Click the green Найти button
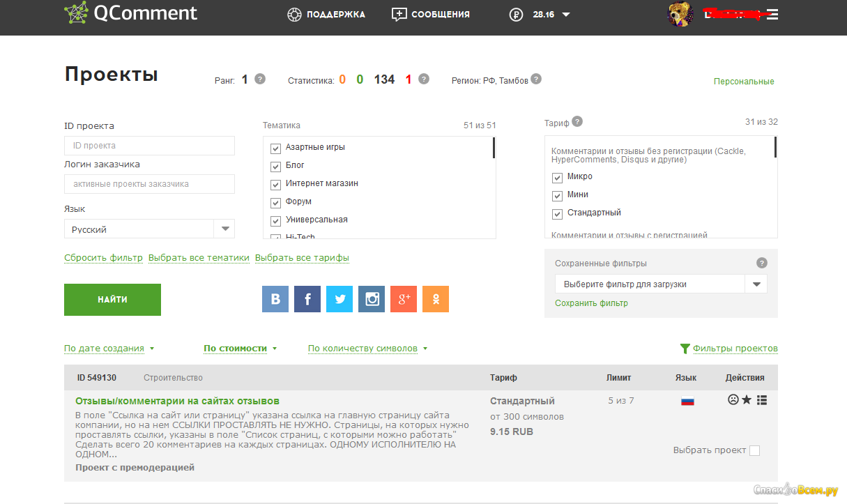This screenshot has width=847, height=504. pos(112,300)
